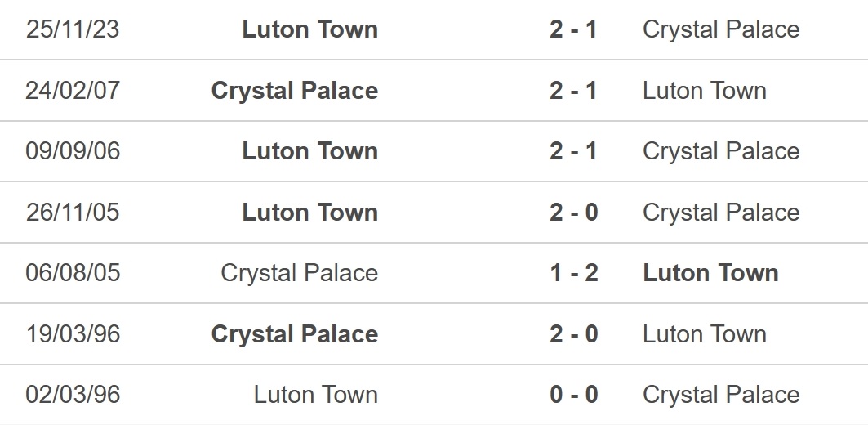The height and width of the screenshot is (425, 868).
Task: Open bold Luton Town in 06/08/05 row
Action: tap(710, 273)
